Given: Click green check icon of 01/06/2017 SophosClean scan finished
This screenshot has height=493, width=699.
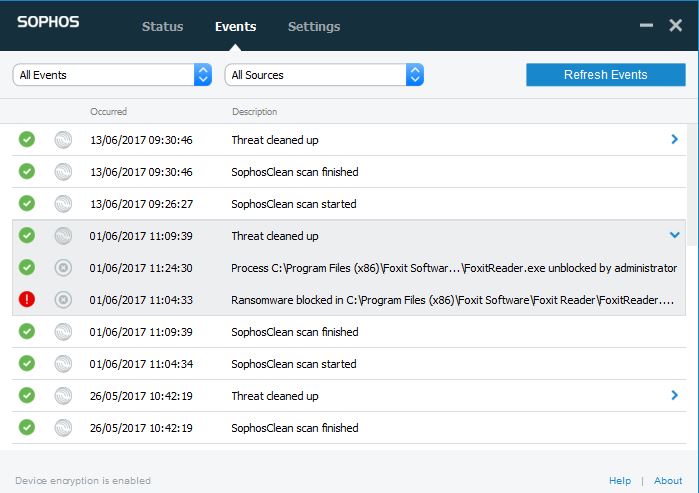Looking at the screenshot, I should [27, 331].
